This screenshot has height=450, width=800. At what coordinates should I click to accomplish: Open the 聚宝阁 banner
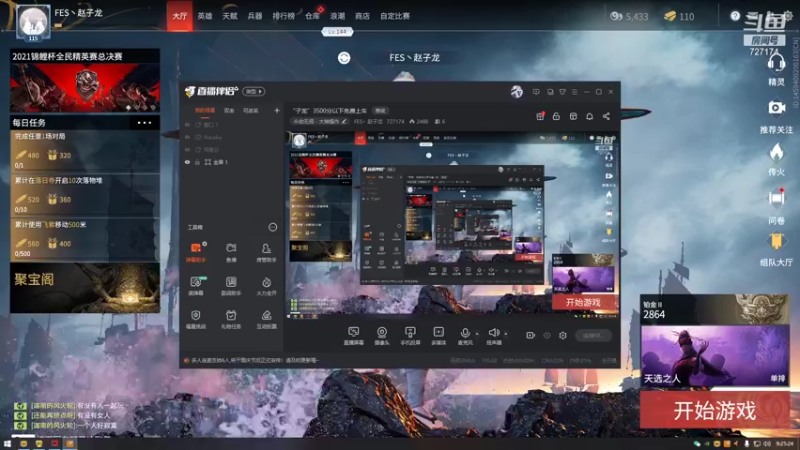pyautogui.click(x=85, y=288)
